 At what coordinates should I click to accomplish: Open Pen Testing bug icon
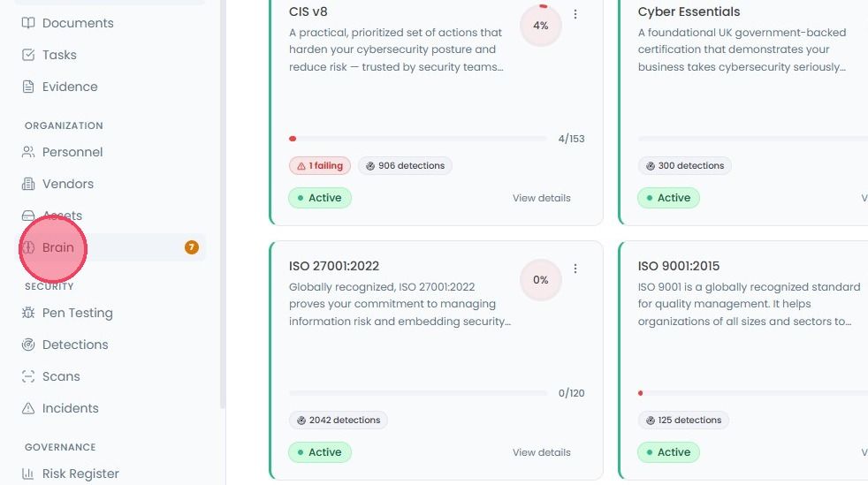tap(27, 313)
